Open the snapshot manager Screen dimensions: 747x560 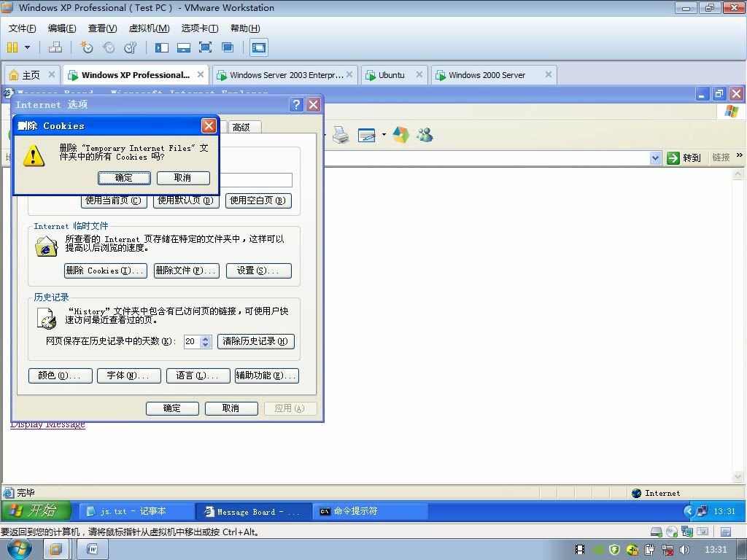130,47
